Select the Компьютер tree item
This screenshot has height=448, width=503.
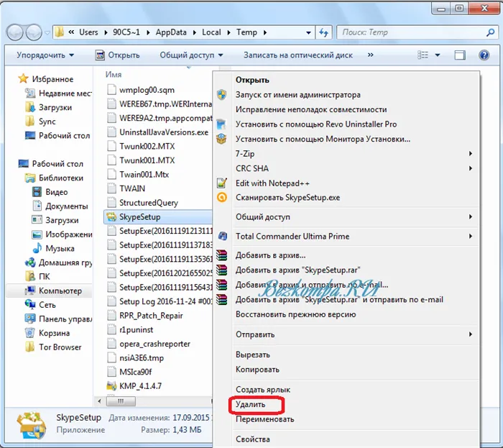49,291
